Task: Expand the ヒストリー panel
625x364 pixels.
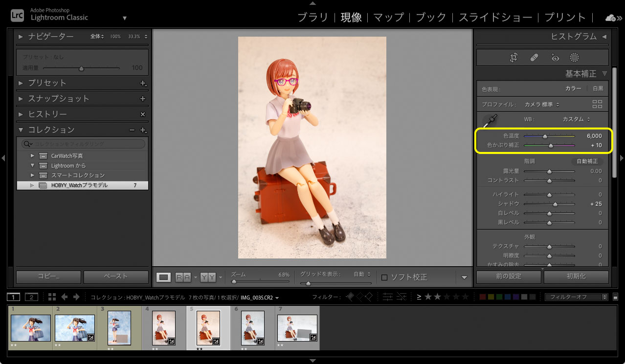Action: [21, 114]
